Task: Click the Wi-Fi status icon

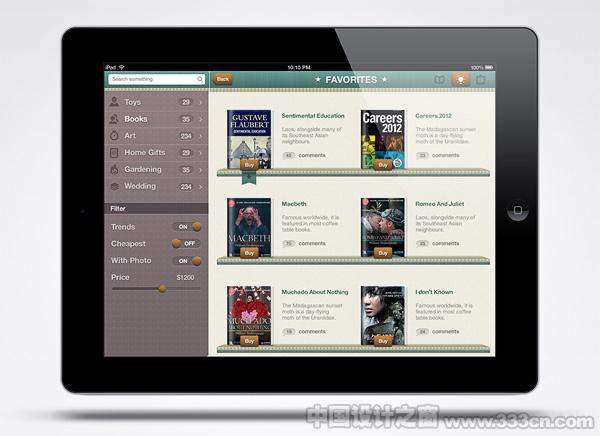Action: point(122,67)
